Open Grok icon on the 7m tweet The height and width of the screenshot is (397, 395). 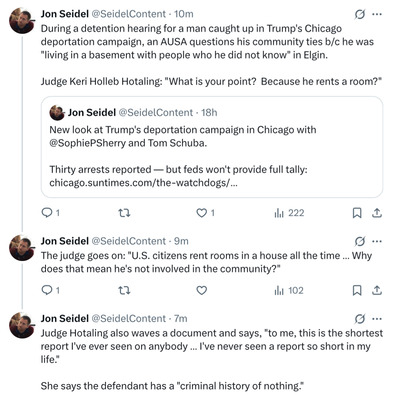pyautogui.click(x=360, y=319)
